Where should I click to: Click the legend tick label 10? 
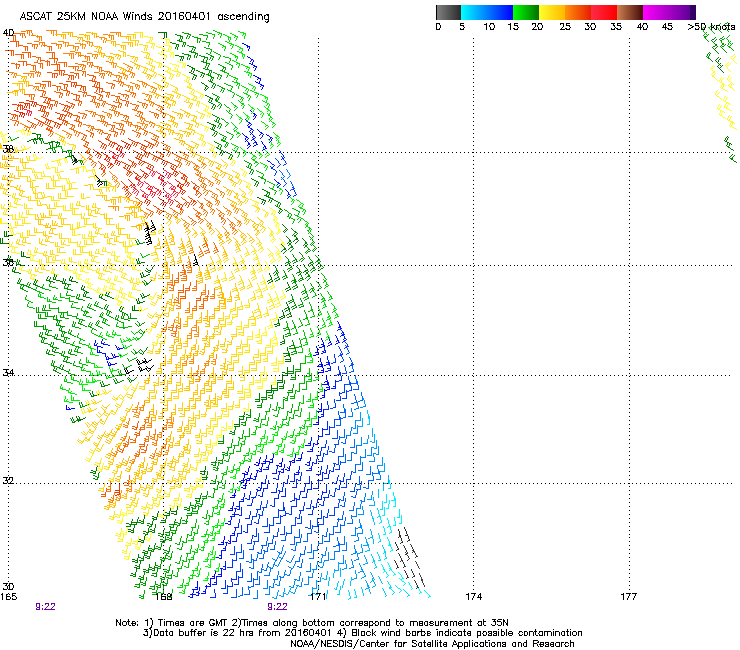point(489,27)
